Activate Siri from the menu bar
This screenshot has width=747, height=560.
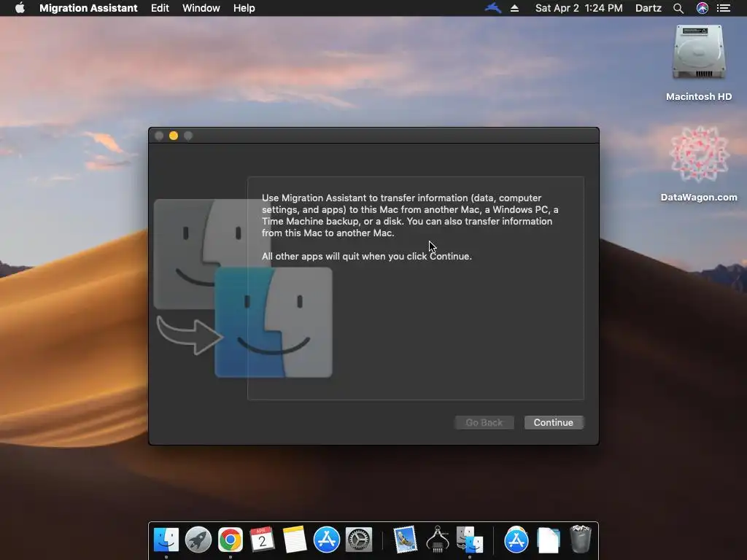703,8
